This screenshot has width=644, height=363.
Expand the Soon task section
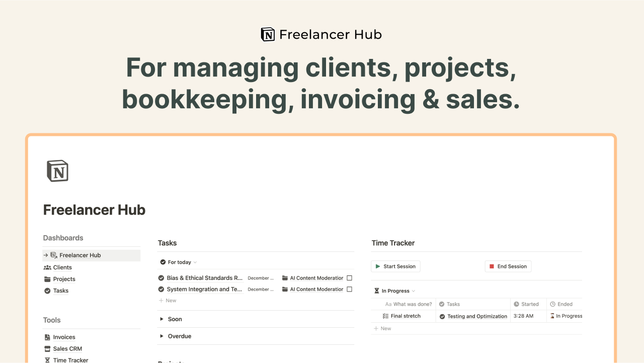pyautogui.click(x=161, y=319)
